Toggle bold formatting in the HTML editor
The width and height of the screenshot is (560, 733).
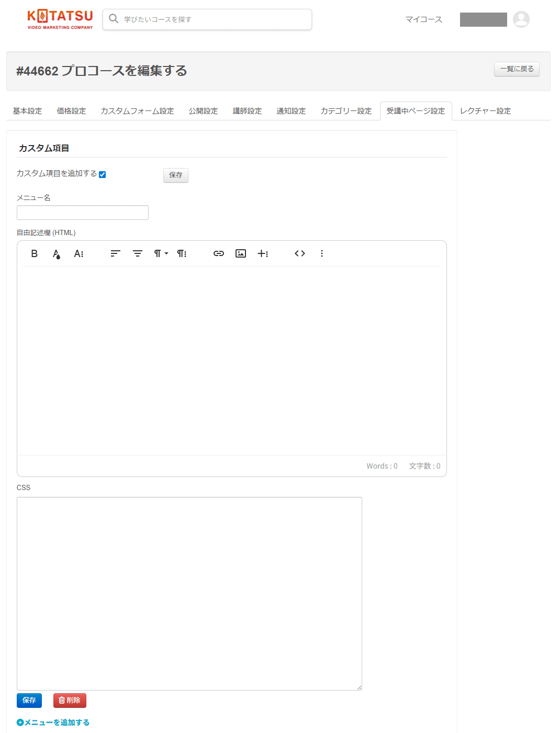(x=34, y=253)
